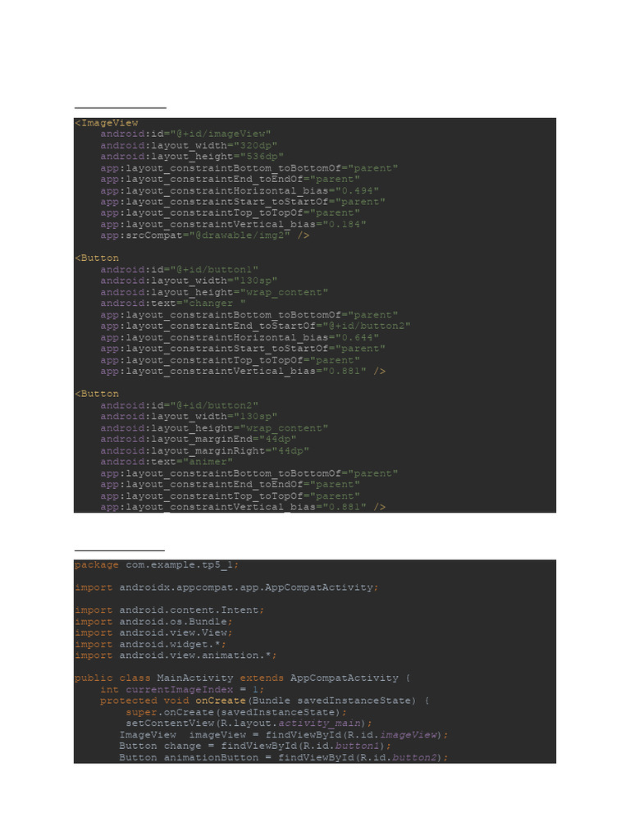The width and height of the screenshot is (630, 840).
Task: Select the android:text="changer " line
Action: (172, 304)
